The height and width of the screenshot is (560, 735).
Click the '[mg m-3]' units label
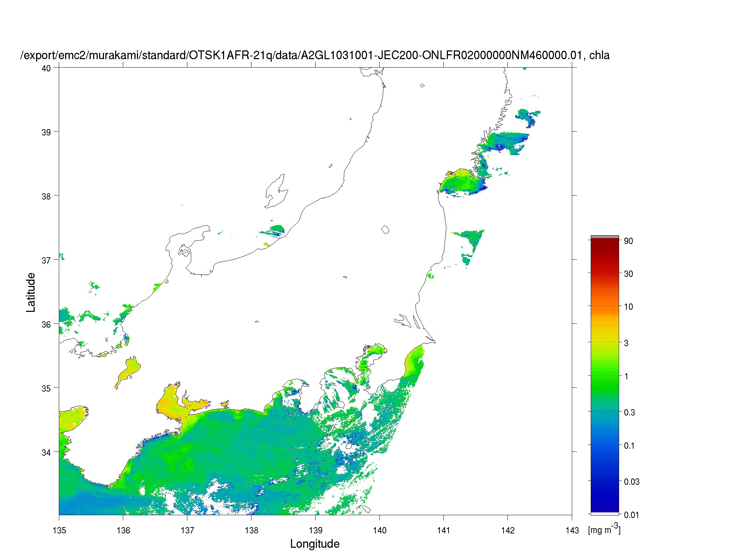(x=604, y=529)
